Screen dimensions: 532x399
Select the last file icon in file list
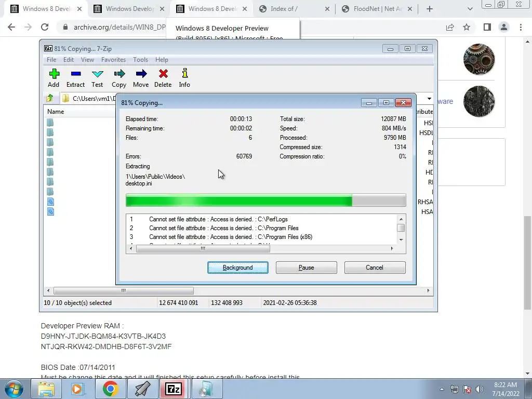[50, 212]
